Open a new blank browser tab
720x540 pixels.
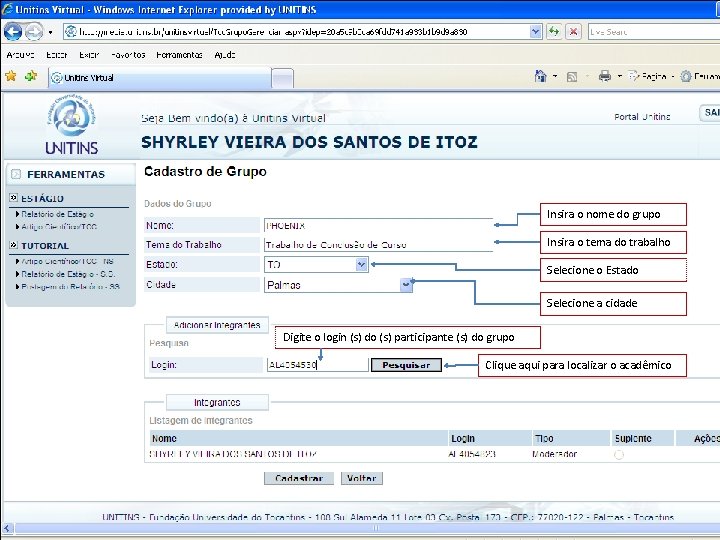(282, 78)
